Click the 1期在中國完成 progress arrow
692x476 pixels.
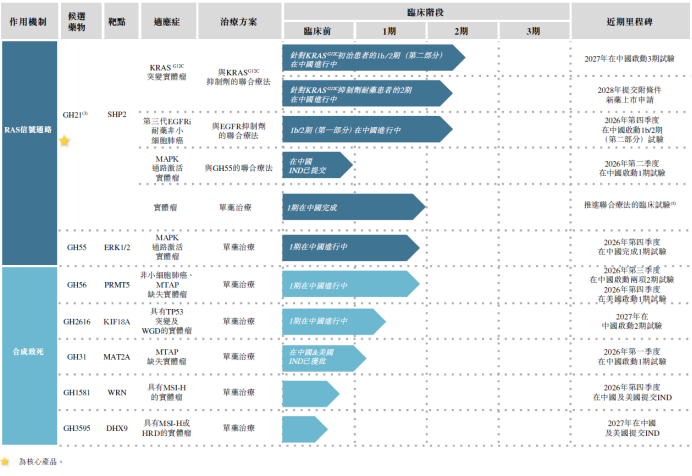pos(350,207)
